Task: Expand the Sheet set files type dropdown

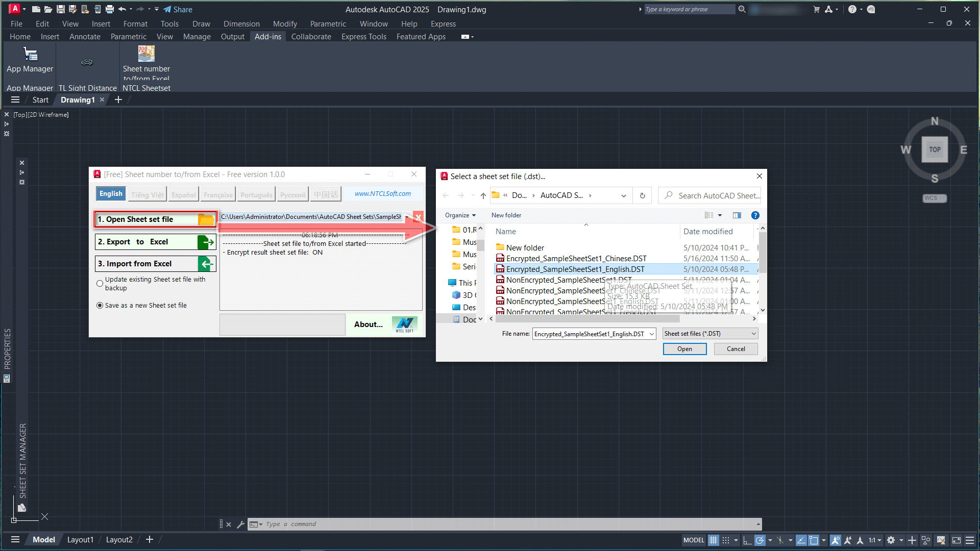Action: pos(710,334)
